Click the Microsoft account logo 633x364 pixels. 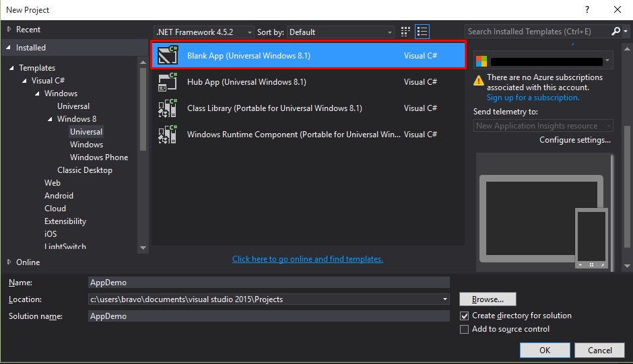click(x=481, y=61)
